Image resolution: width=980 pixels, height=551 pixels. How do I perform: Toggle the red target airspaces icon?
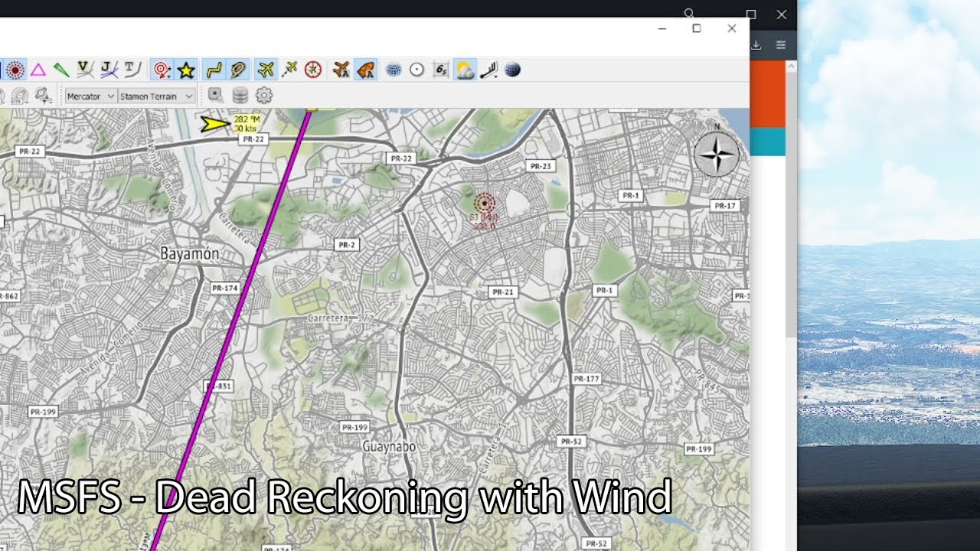pyautogui.click(x=162, y=70)
